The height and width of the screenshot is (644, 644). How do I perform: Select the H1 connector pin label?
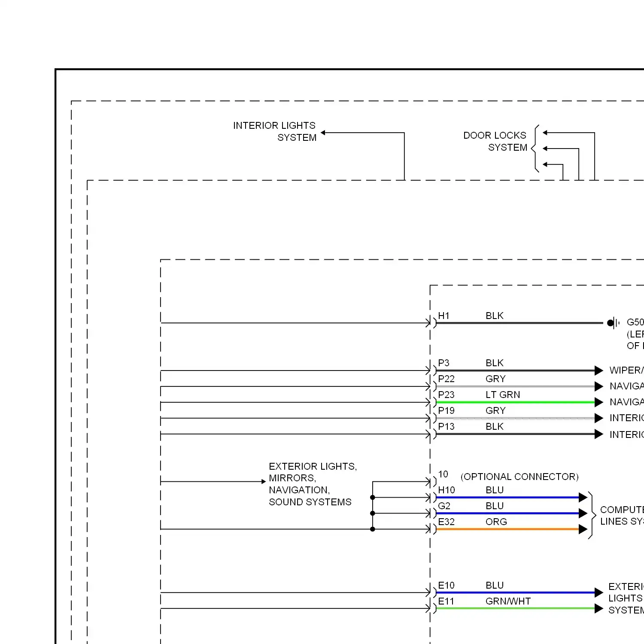tap(444, 316)
